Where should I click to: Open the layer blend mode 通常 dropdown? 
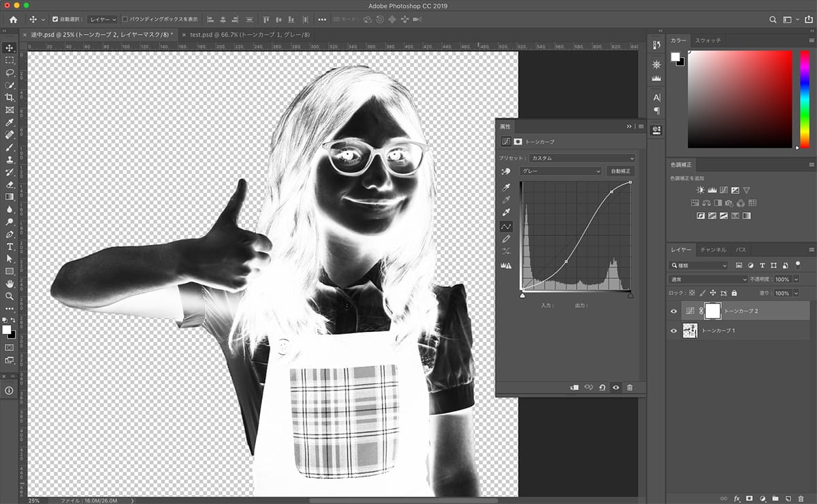[x=707, y=280]
